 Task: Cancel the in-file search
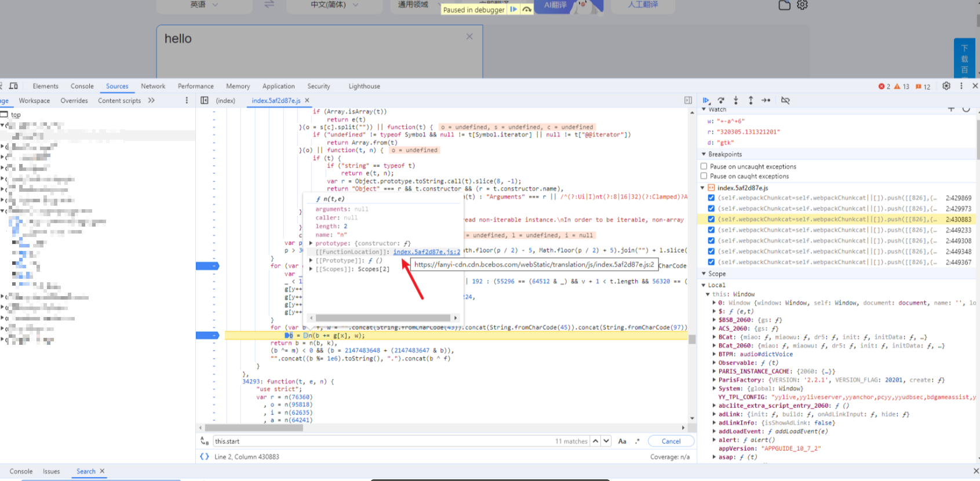(671, 441)
